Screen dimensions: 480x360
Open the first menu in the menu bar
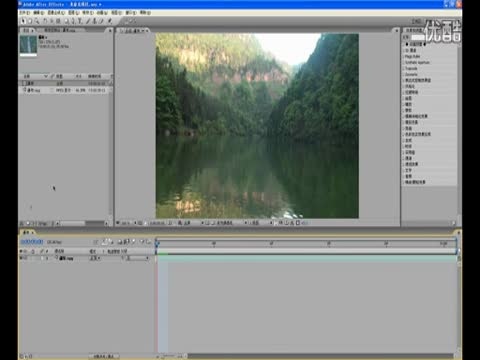[x=25, y=12]
